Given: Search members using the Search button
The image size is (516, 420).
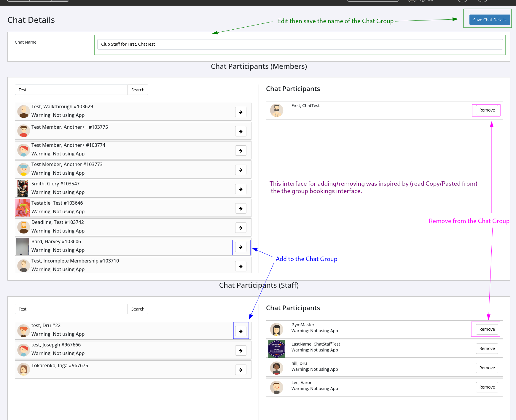Looking at the screenshot, I should tap(138, 90).
